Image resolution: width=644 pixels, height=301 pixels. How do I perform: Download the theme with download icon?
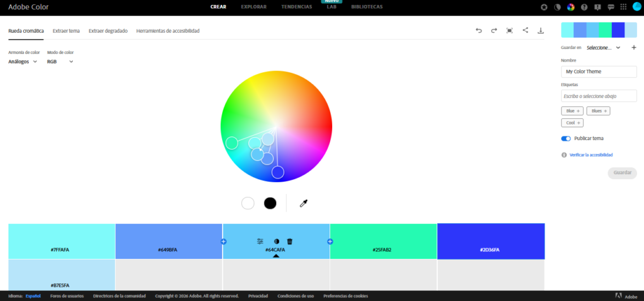[540, 30]
